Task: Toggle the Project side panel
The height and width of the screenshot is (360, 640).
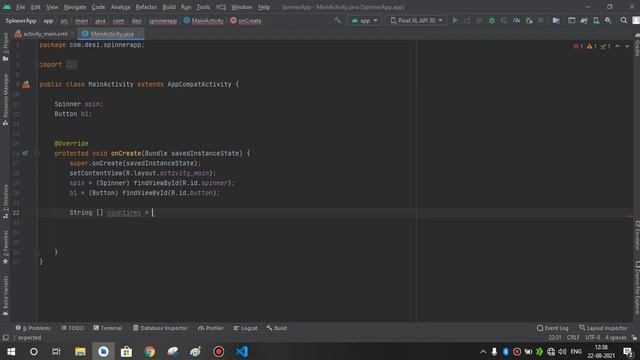Action: (5, 46)
